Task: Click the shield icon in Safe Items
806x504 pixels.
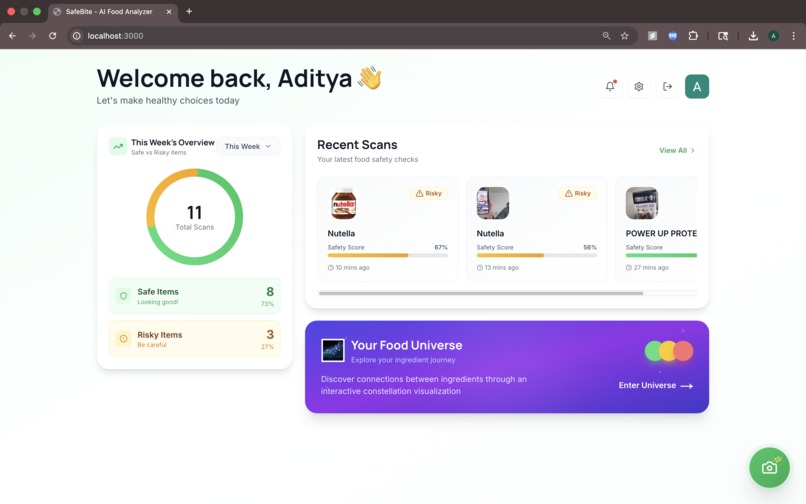Action: tap(123, 296)
